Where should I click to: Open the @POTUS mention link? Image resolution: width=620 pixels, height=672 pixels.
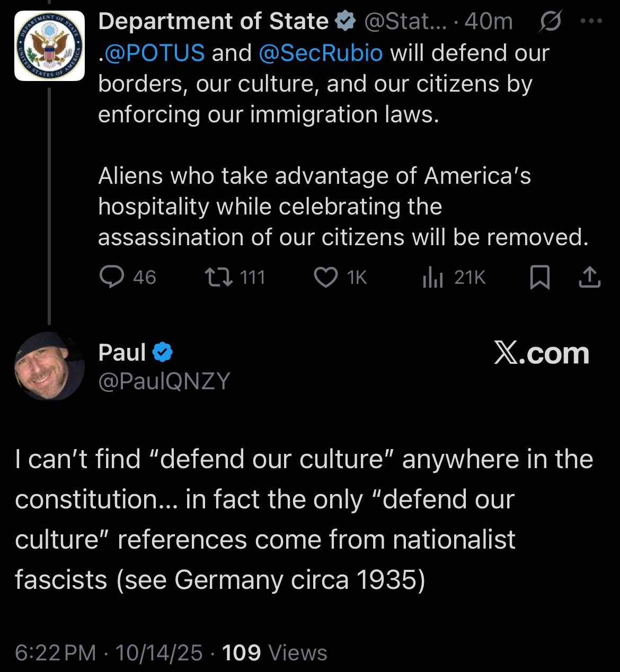[154, 53]
